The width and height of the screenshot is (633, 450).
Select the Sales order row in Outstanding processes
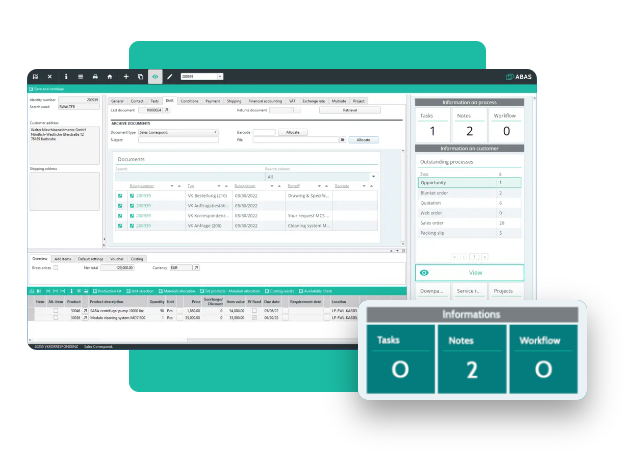point(470,223)
